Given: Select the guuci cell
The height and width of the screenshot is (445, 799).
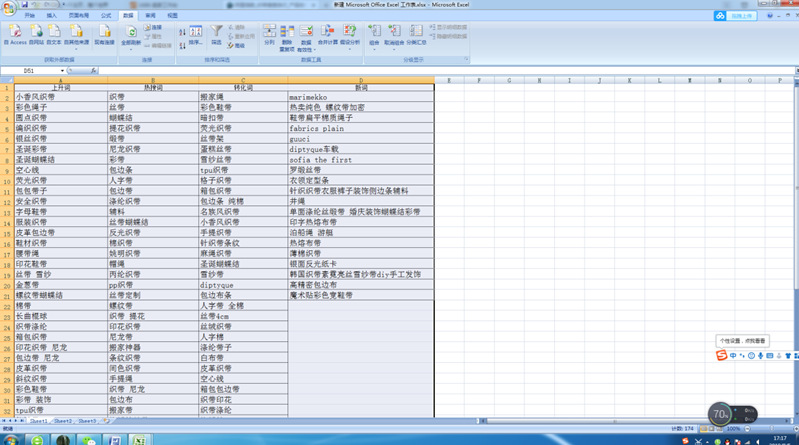Looking at the screenshot, I should pos(361,139).
